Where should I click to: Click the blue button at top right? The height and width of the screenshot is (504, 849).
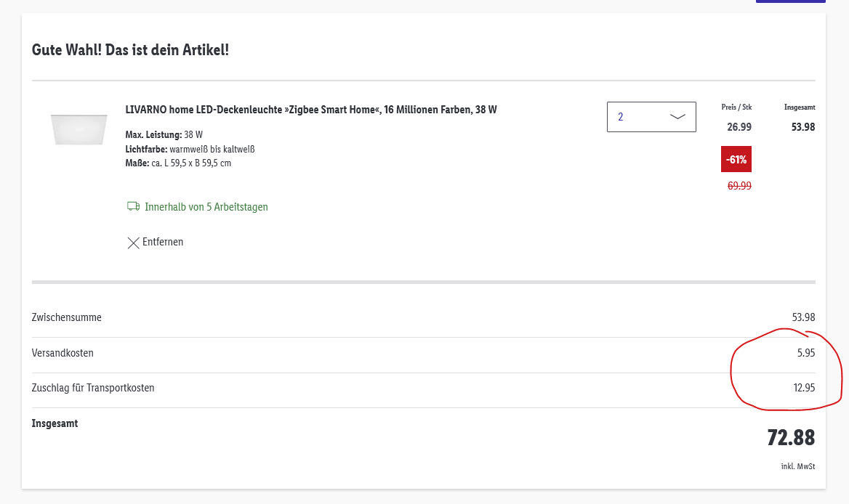pyautogui.click(x=791, y=1)
